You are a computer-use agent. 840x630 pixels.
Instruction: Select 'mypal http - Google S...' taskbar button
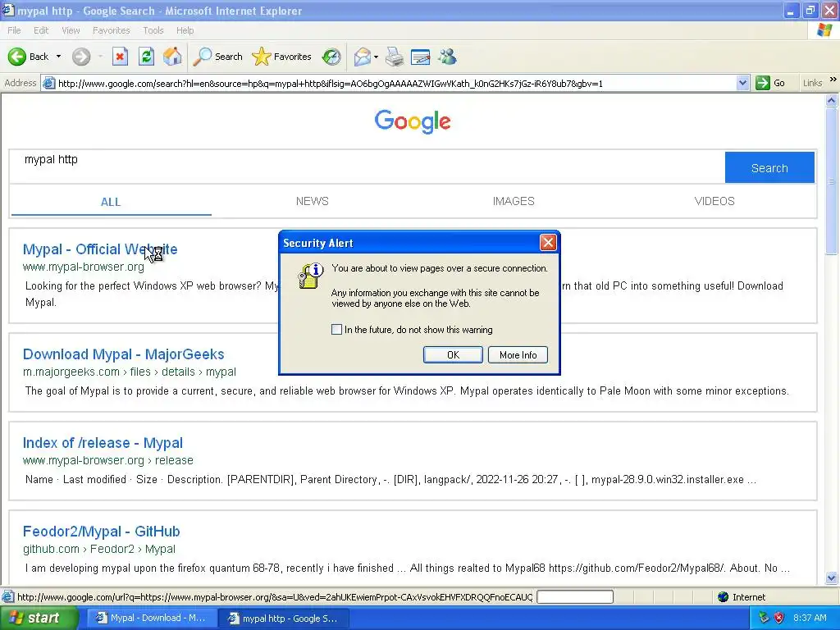pyautogui.click(x=284, y=619)
